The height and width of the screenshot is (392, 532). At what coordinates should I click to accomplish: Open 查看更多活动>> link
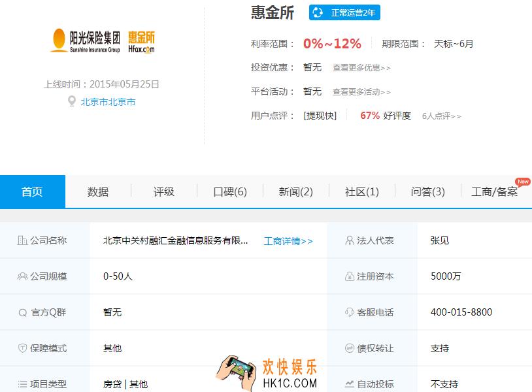361,92
